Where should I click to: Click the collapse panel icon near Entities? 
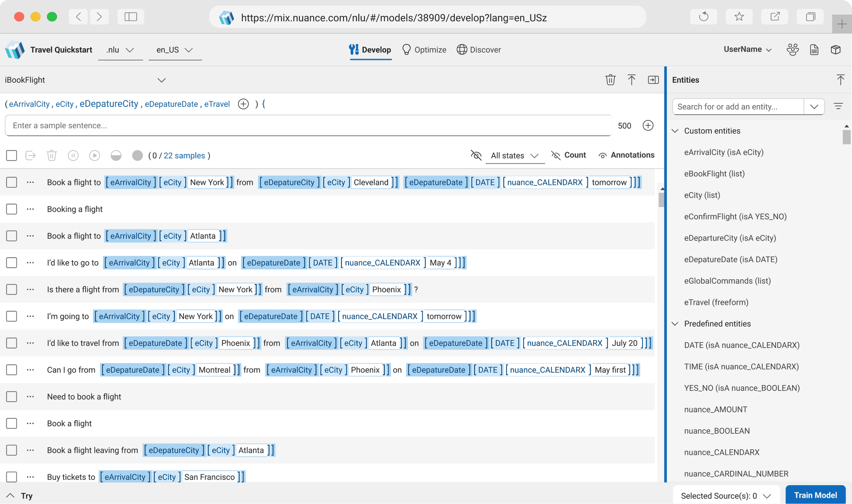tap(653, 80)
